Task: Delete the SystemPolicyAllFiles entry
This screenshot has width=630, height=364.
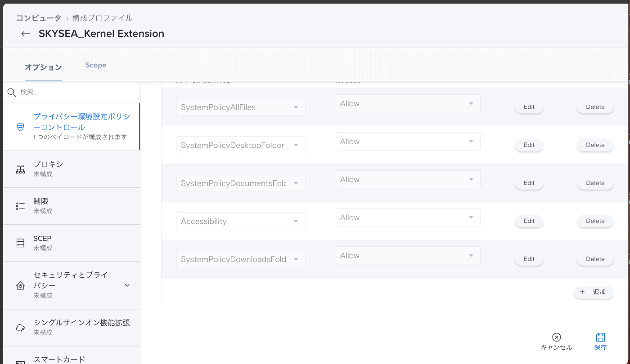Action: 595,107
